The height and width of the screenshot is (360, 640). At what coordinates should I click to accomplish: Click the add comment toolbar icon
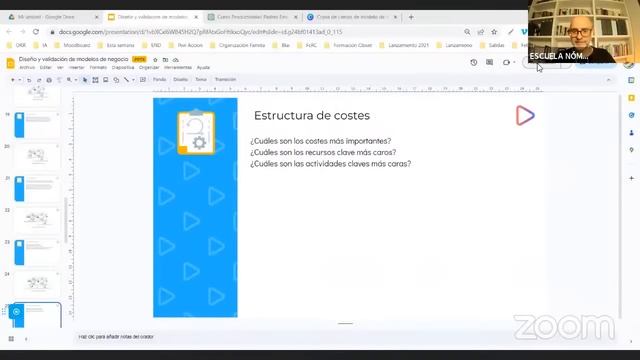143,80
